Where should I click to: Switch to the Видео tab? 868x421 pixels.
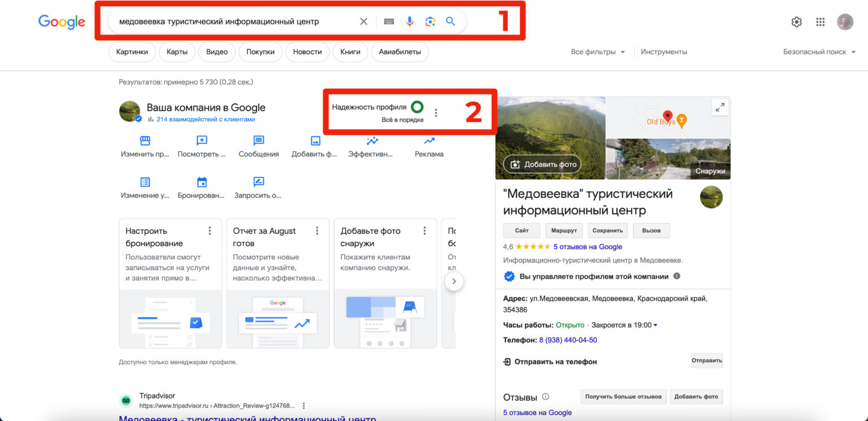[x=217, y=52]
